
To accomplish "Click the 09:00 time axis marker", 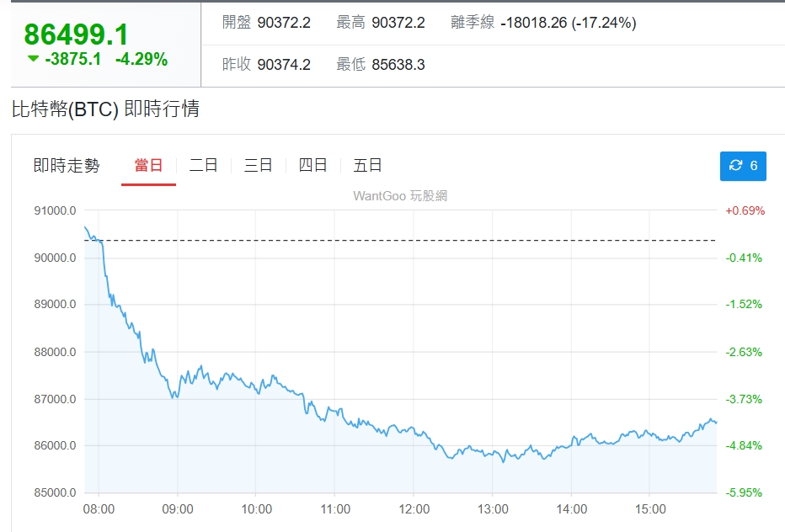I will click(x=178, y=509).
